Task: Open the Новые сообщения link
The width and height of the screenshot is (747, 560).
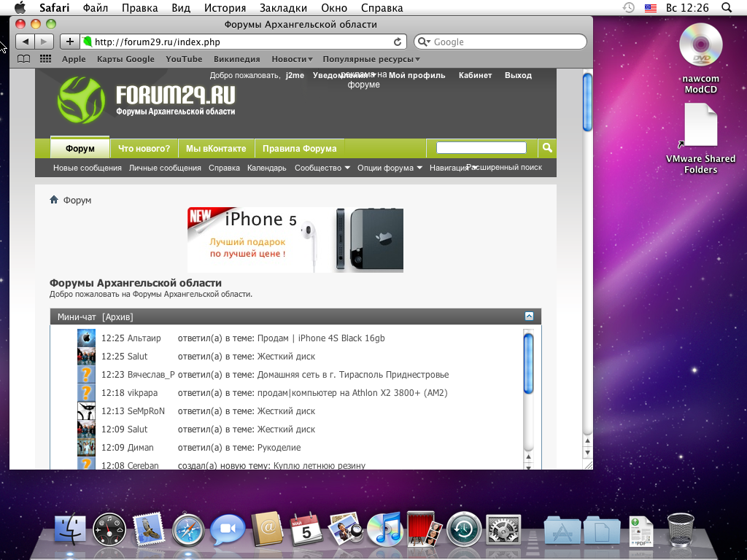Action: point(88,168)
